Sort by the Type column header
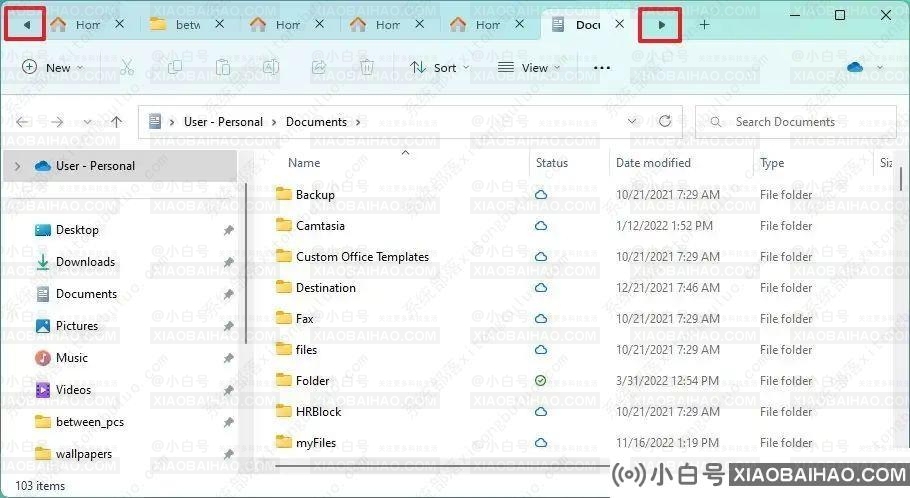The width and height of the screenshot is (910, 498). [772, 164]
